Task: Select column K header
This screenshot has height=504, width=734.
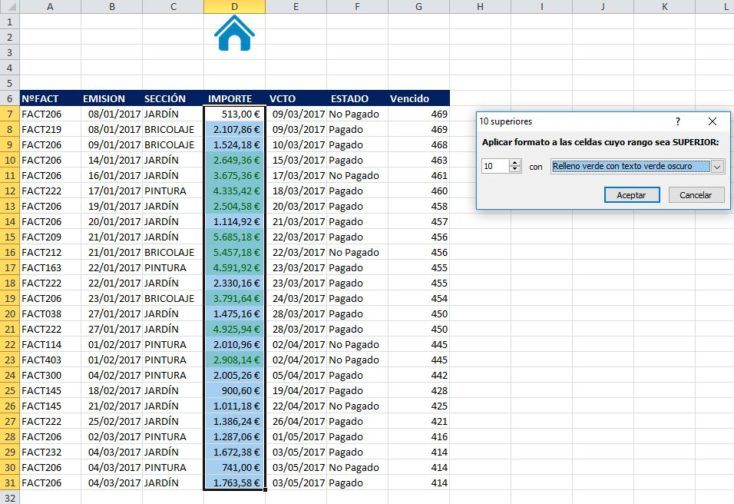Action: click(x=664, y=7)
